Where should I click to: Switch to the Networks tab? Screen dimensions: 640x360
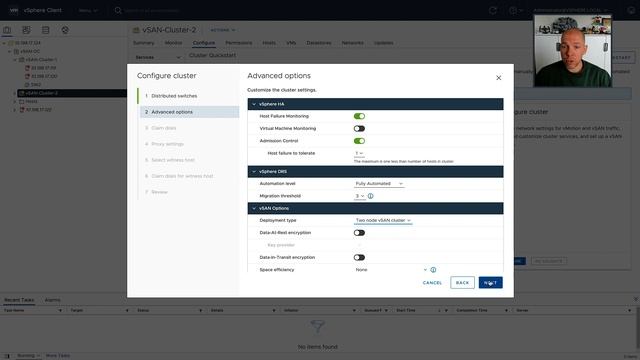[353, 43]
